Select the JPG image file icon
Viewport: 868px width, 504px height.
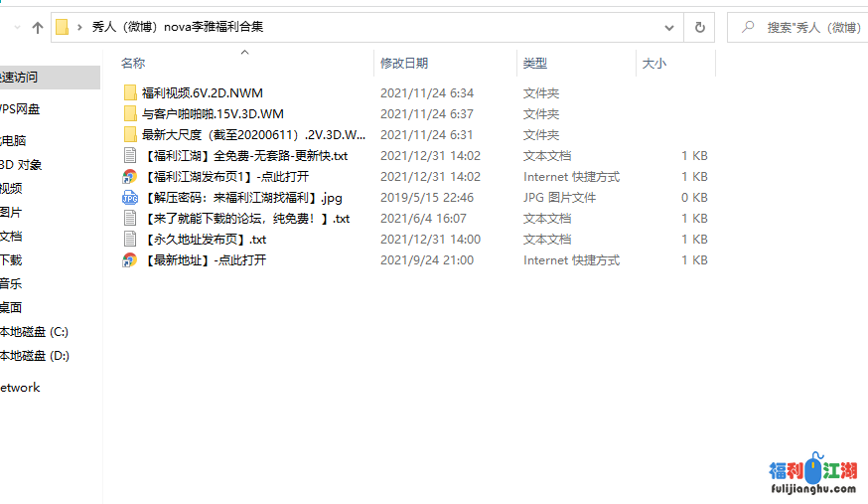point(129,198)
